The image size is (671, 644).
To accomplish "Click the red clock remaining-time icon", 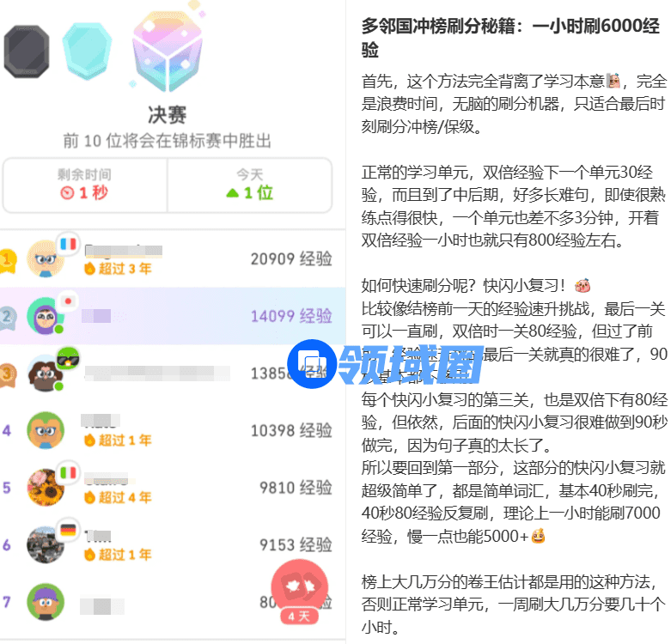I will [67, 193].
